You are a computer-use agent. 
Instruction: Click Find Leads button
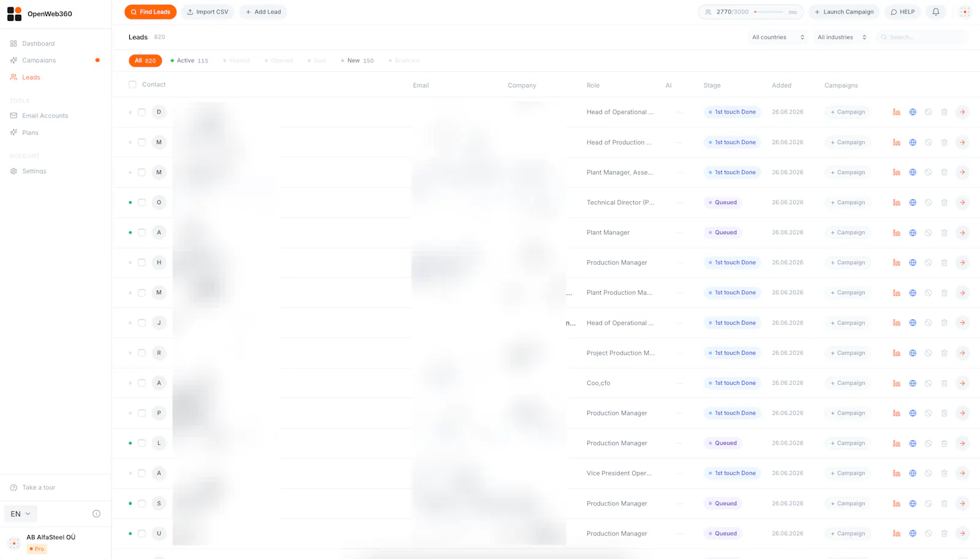pos(151,12)
